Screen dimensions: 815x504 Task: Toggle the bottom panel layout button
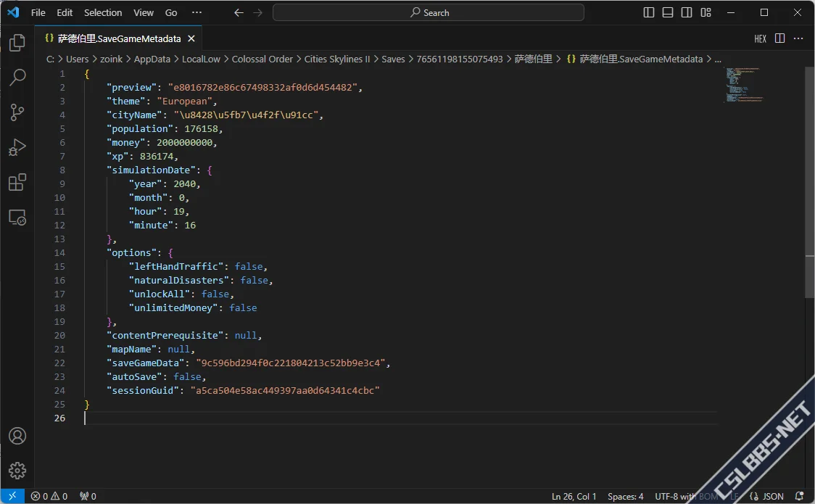(668, 12)
